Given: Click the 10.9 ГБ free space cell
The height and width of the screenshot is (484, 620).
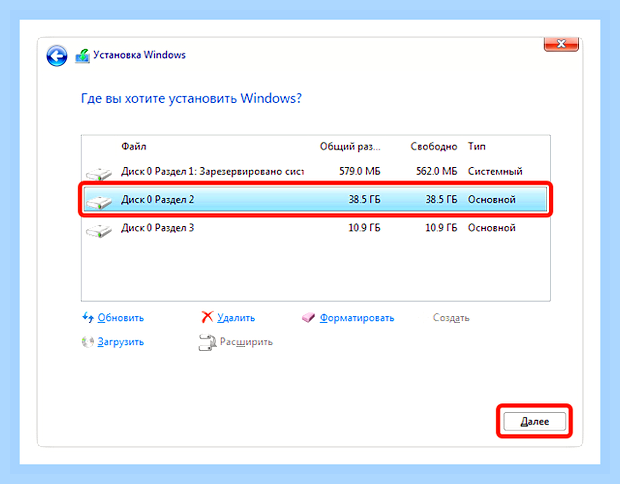Looking at the screenshot, I should pos(441,228).
